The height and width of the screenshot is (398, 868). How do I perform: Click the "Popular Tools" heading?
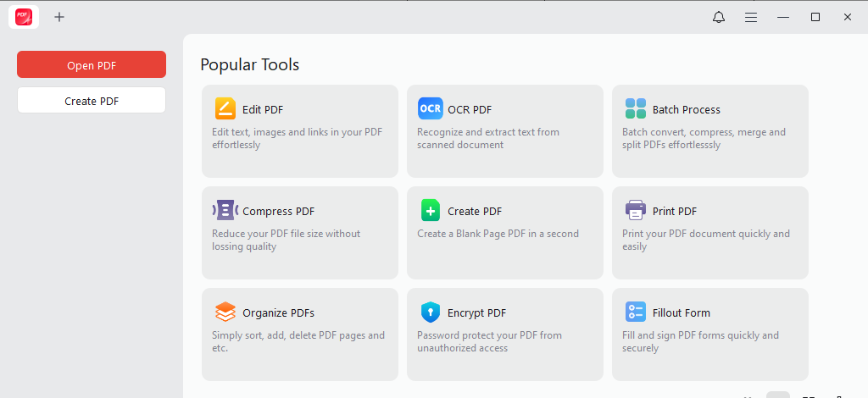(x=250, y=64)
